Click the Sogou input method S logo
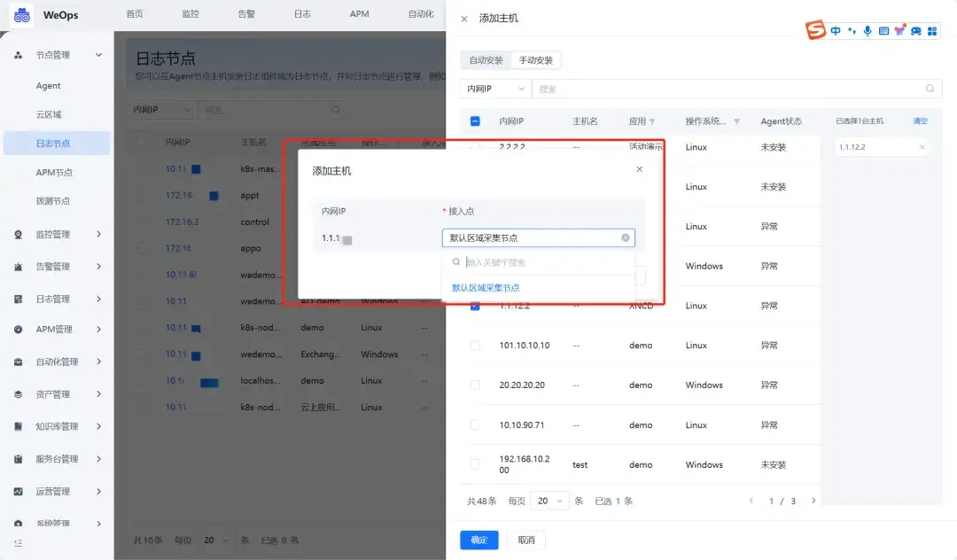This screenshot has height=560, width=957. [815, 29]
